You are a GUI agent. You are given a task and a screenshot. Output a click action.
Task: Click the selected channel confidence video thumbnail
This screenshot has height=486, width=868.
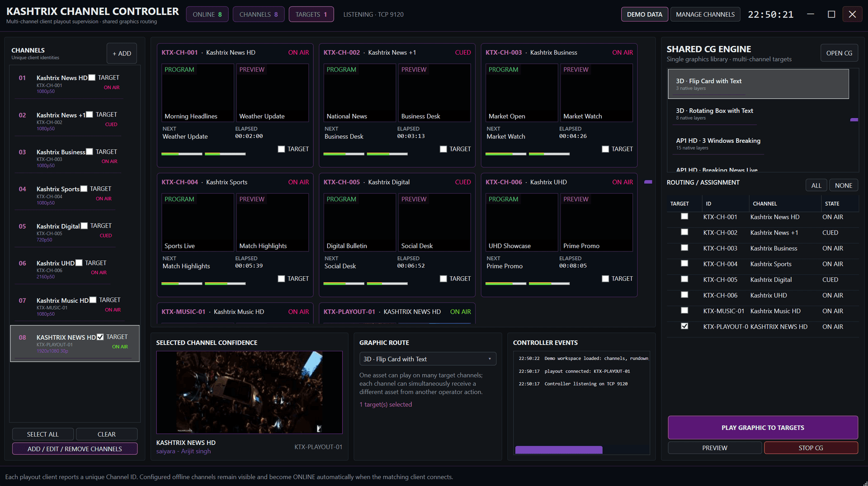click(x=249, y=392)
